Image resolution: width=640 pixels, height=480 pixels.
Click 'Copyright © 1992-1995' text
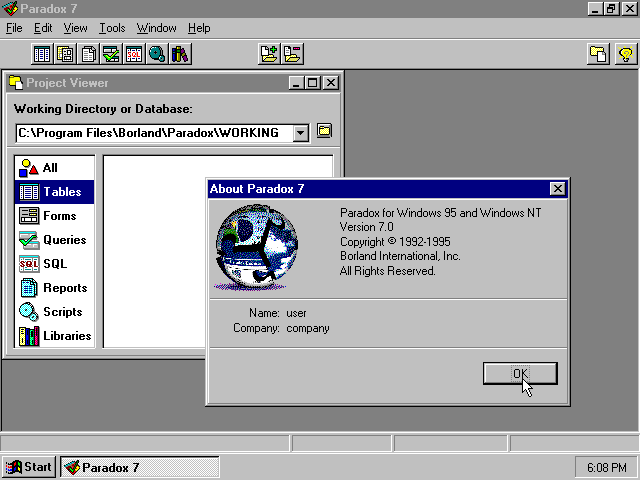[x=395, y=242]
